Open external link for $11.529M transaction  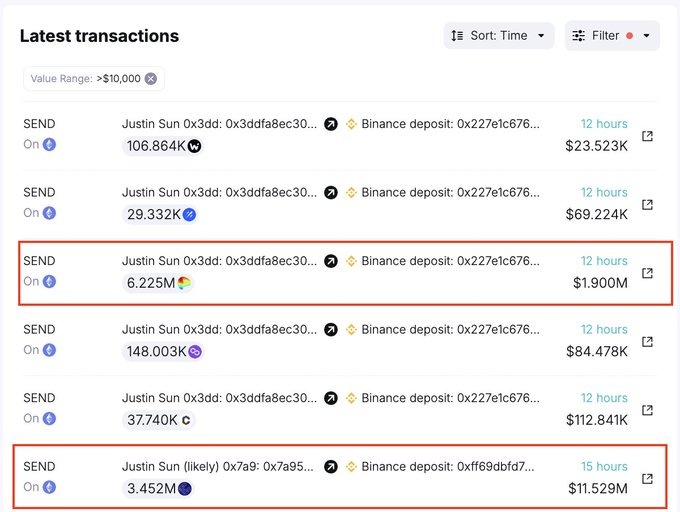tap(647, 479)
